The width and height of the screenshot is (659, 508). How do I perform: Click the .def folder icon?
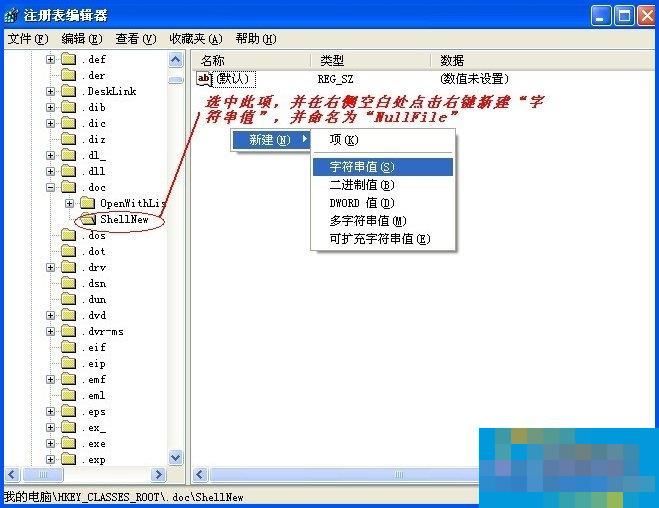point(69,59)
